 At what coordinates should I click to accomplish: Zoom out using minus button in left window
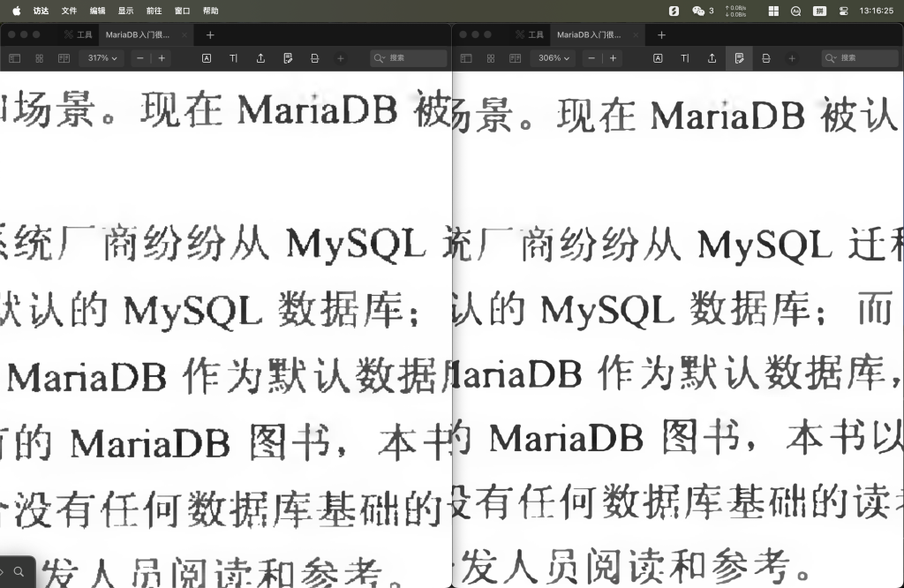(140, 58)
